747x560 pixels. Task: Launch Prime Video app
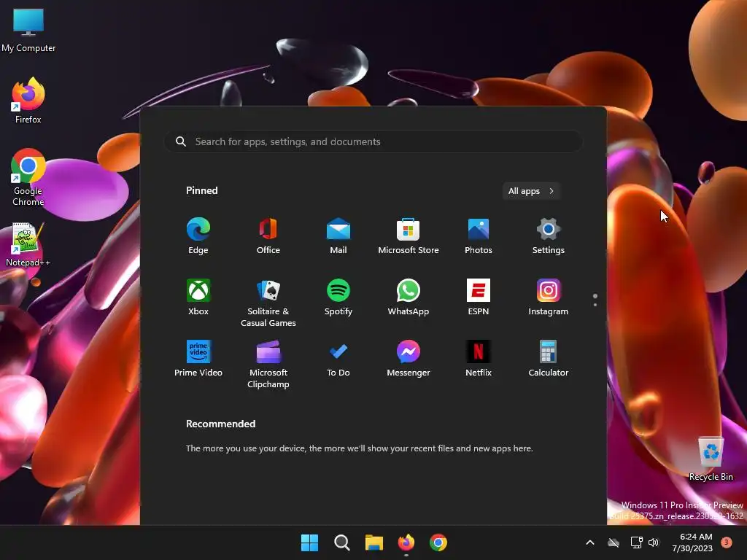click(198, 359)
